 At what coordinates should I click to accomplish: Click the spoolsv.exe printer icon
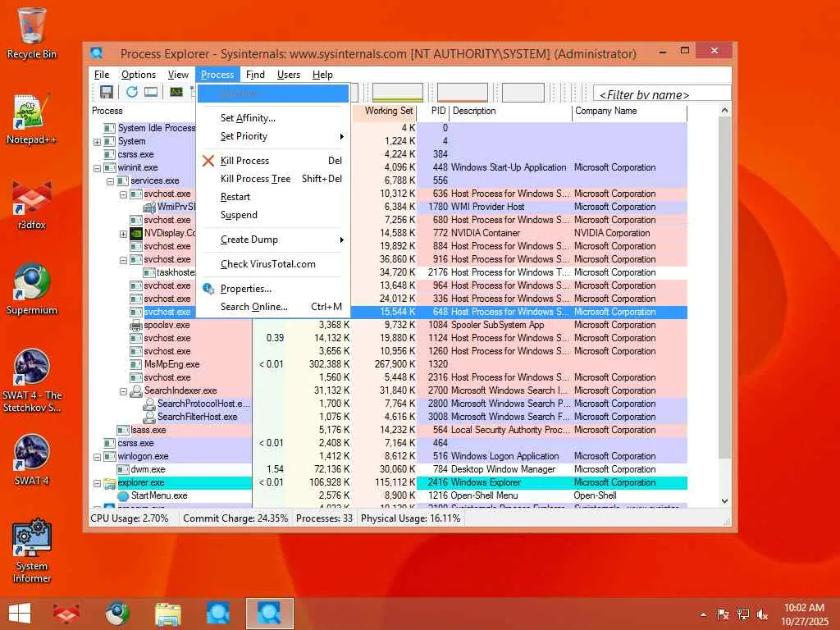point(136,325)
